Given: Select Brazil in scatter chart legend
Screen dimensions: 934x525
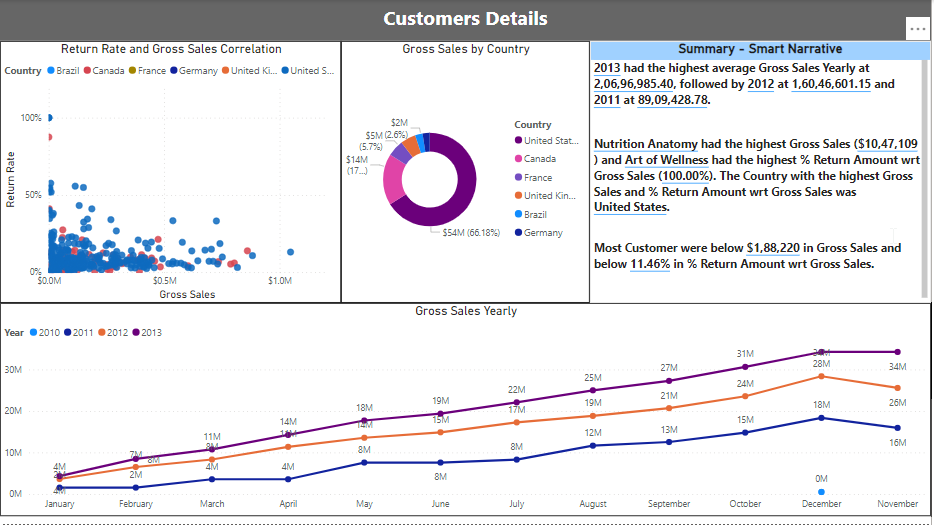Looking at the screenshot, I should pyautogui.click(x=63, y=70).
